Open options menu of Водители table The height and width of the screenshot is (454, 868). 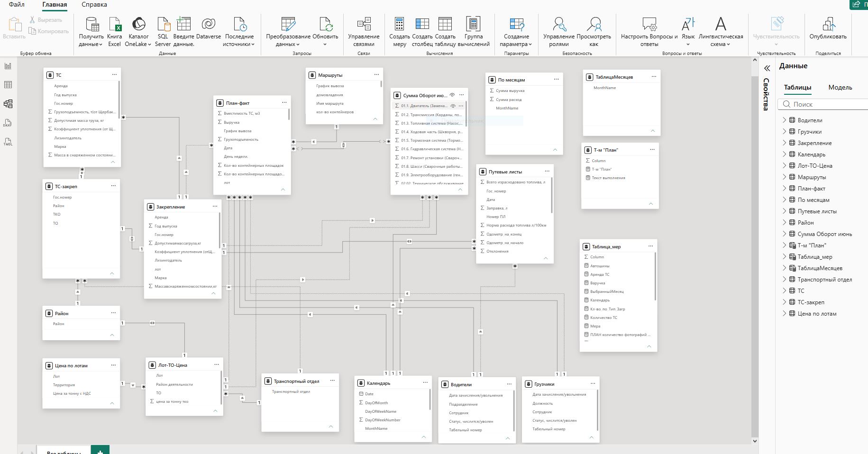pyautogui.click(x=509, y=384)
